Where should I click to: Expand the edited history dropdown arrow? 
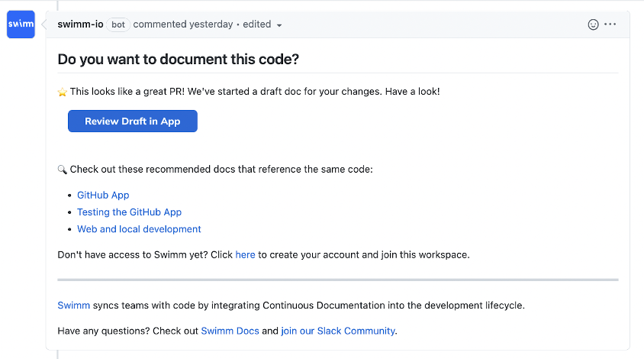(x=279, y=25)
